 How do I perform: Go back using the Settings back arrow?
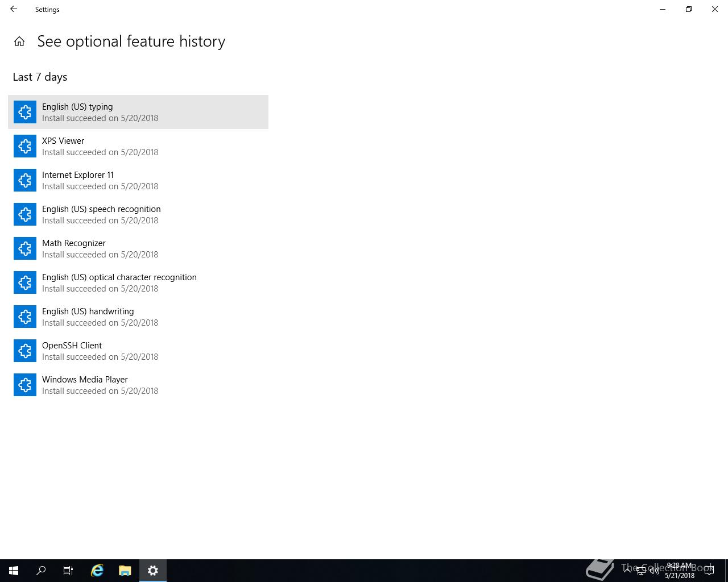14,9
